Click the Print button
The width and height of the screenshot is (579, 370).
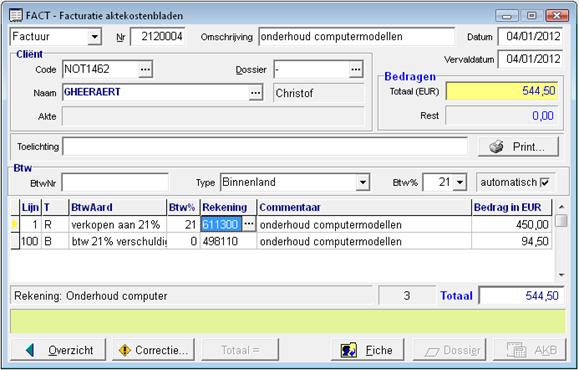pos(518,147)
